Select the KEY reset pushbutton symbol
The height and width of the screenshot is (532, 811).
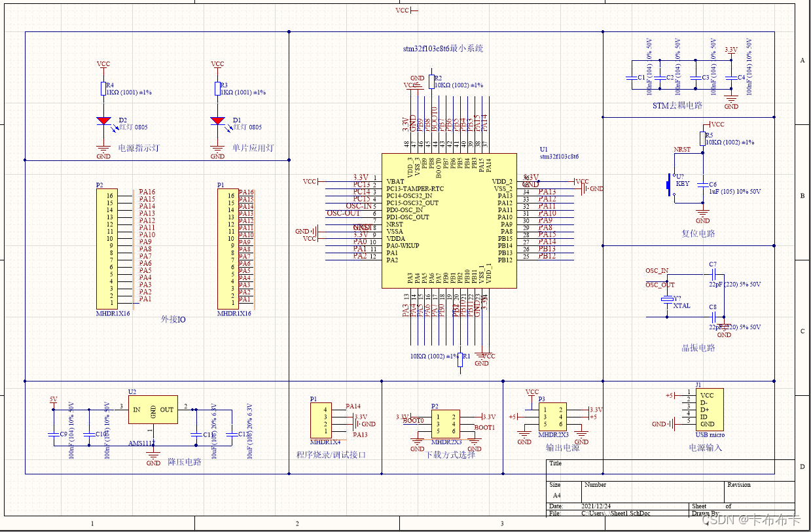[x=670, y=185]
